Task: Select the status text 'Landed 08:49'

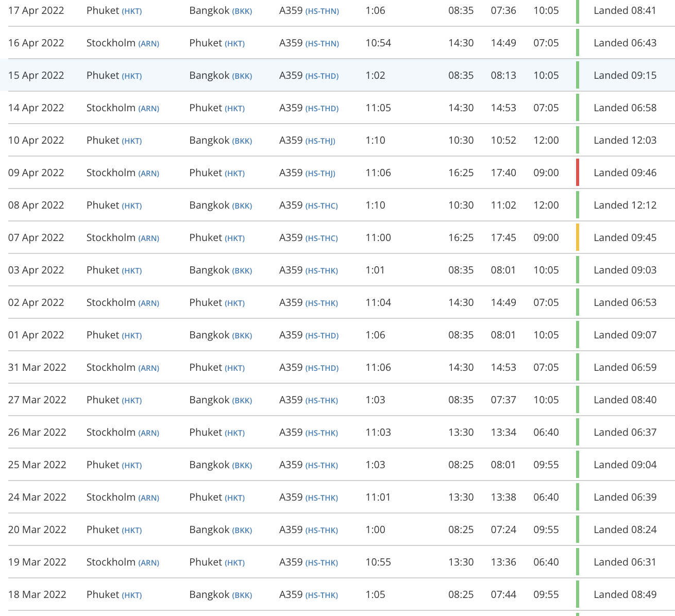Action: (x=625, y=594)
